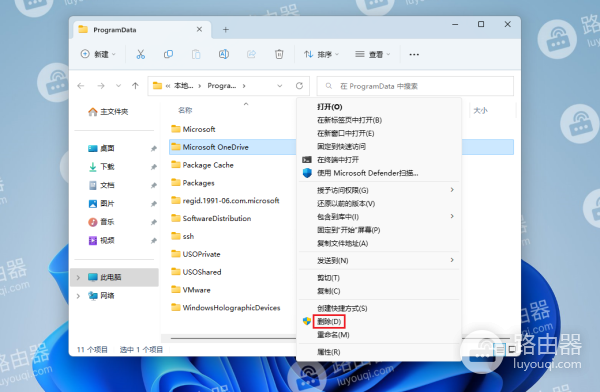Image resolution: width=600 pixels, height=392 pixels.
Task: Expand the 网络 tree node
Action: click(78, 296)
